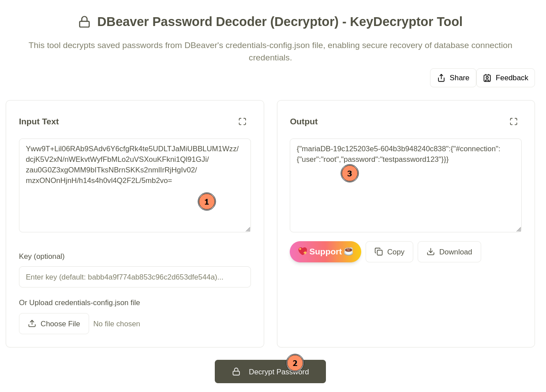The height and width of the screenshot is (392, 546).
Task: Click the optional Key input field
Action: click(x=135, y=276)
